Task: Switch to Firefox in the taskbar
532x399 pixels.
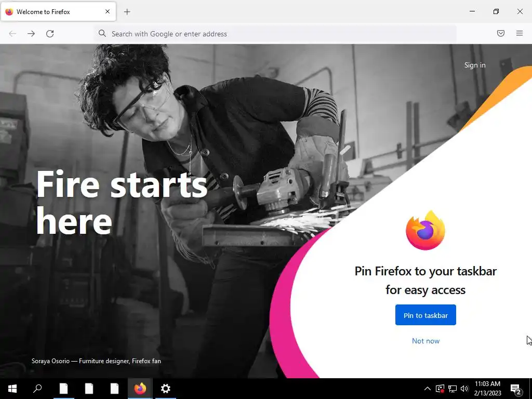Action: point(140,389)
